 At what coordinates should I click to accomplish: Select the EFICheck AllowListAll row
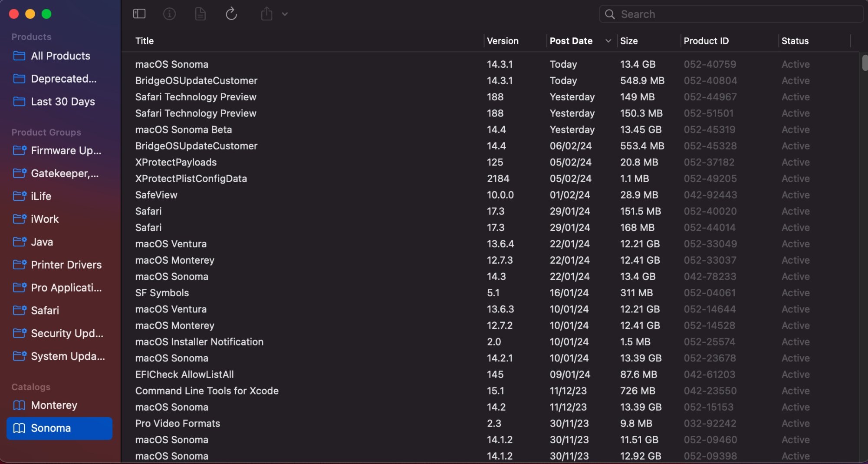coord(490,375)
